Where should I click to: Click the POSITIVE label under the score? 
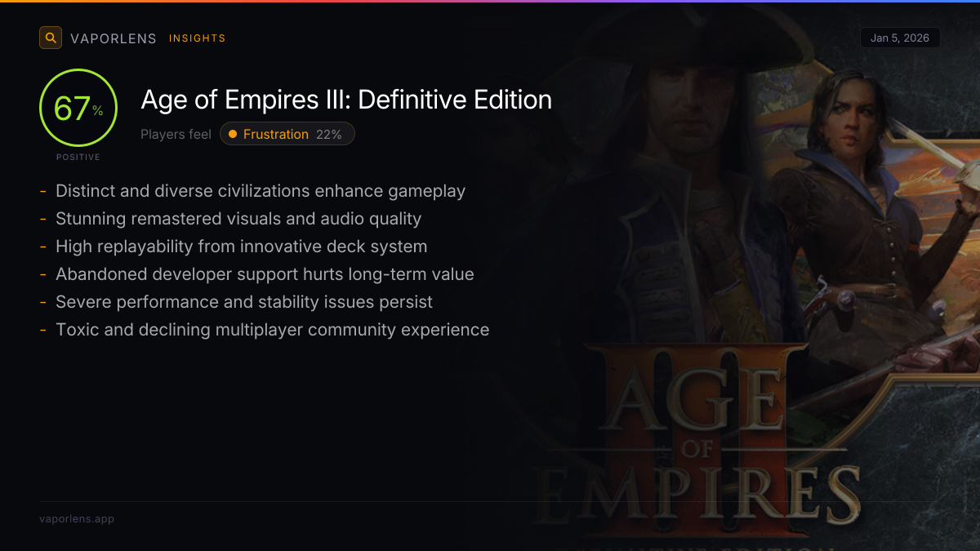pos(78,157)
